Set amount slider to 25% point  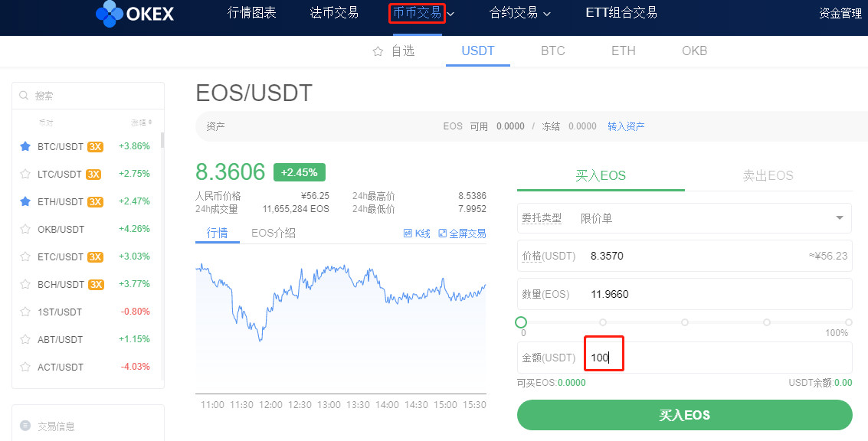603,322
